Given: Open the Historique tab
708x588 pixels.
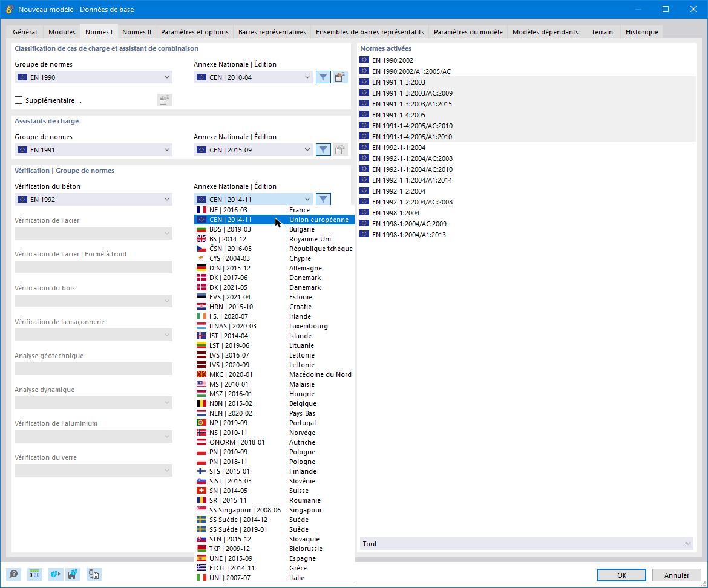Looking at the screenshot, I should (641, 32).
